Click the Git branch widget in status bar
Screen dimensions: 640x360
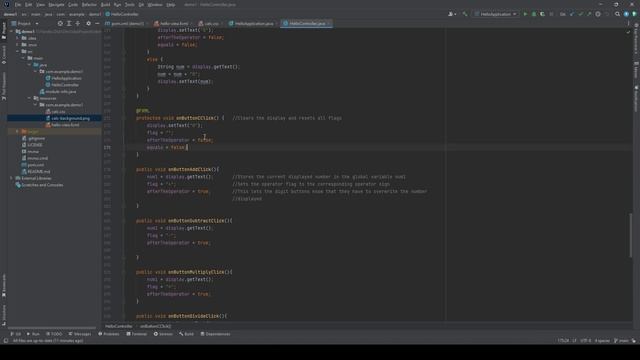coord(622,340)
